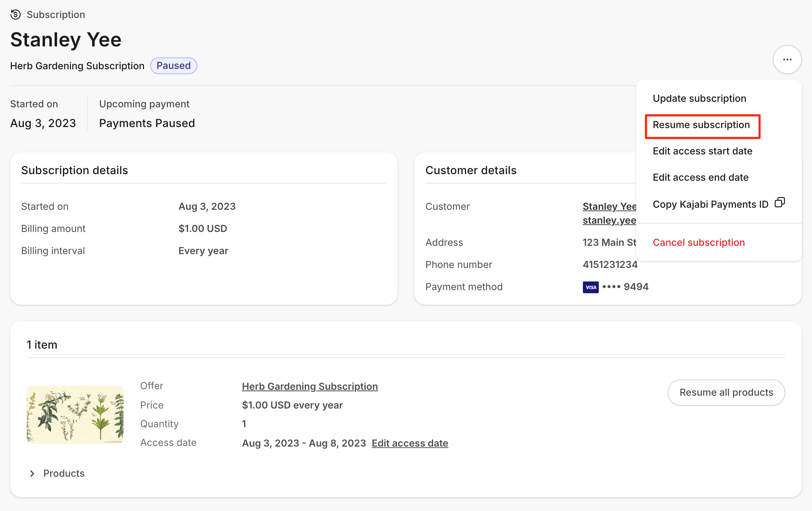Click the Upcoming payment label
The width and height of the screenshot is (812, 511).
tap(144, 104)
